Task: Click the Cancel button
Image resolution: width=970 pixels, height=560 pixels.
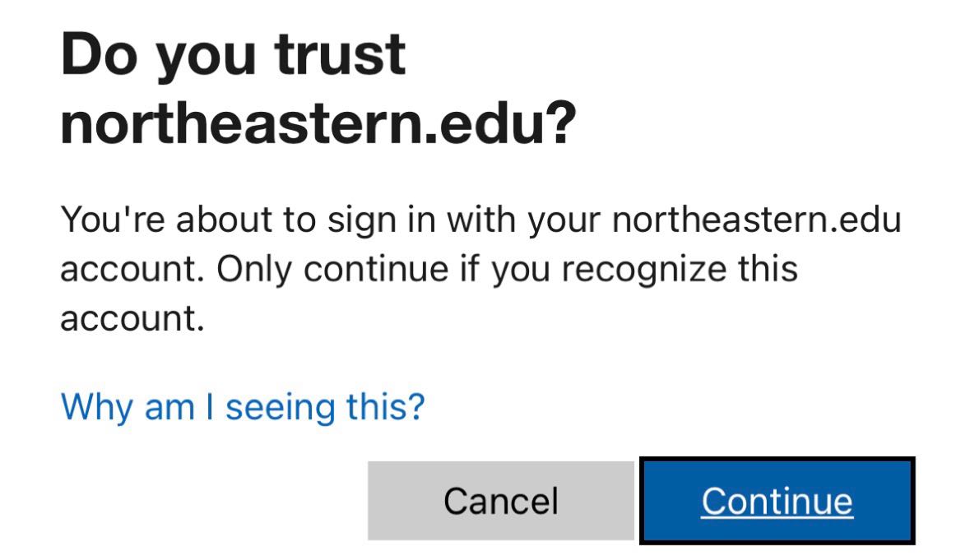Action: tap(500, 501)
